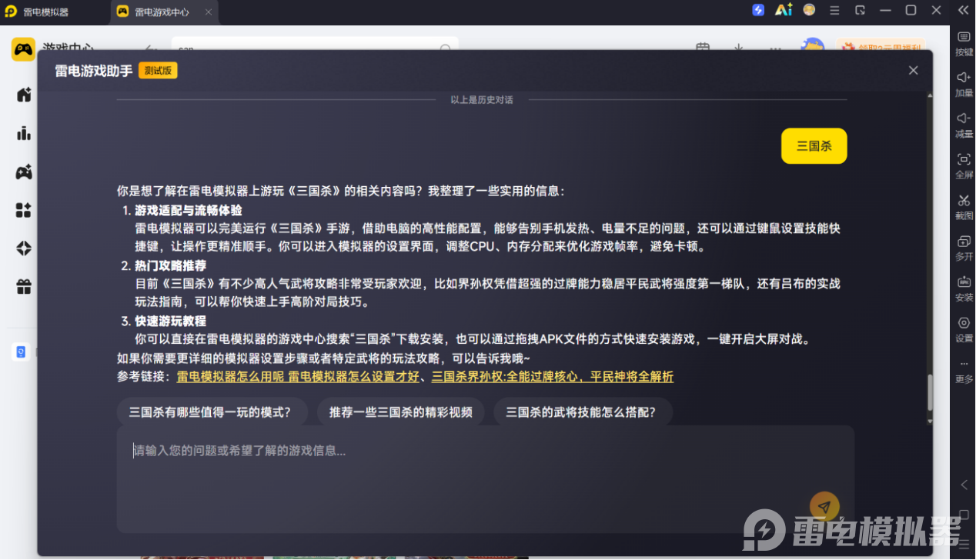
Task: Close the 雷电游戏中心 tab
Action: (x=209, y=12)
